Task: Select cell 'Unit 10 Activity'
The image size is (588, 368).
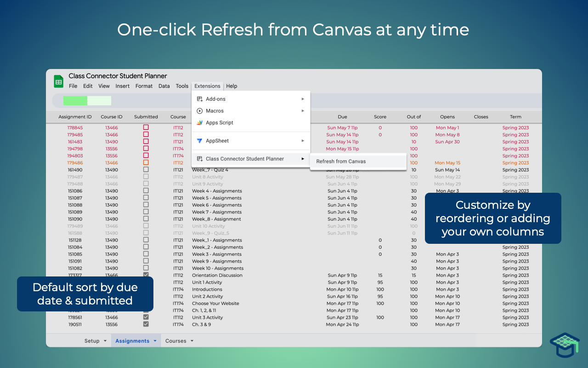Action: click(x=209, y=226)
